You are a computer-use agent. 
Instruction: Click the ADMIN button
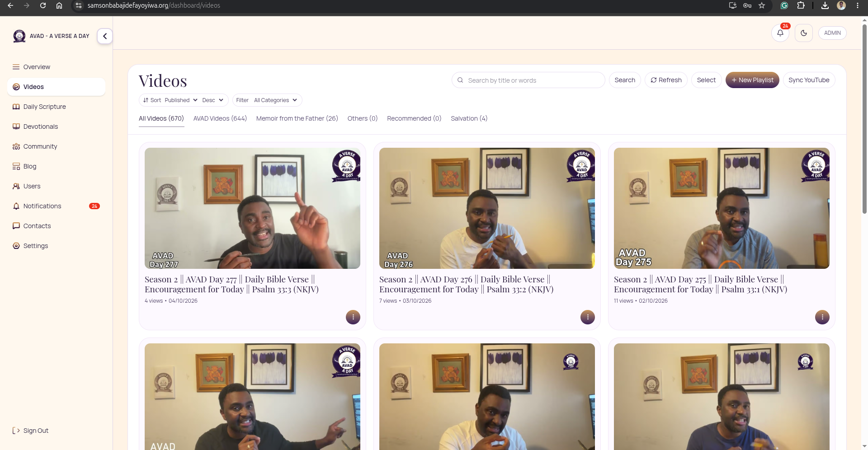coord(832,33)
